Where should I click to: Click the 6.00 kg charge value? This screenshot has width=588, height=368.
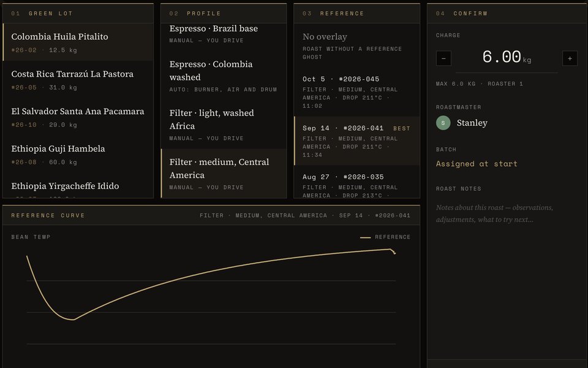click(507, 58)
